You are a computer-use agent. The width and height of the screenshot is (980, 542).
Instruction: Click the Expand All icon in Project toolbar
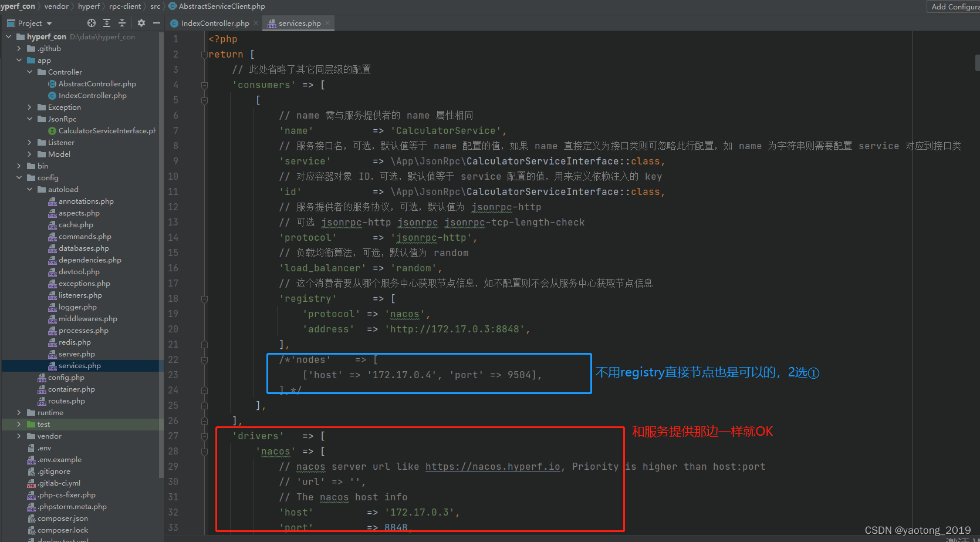click(106, 23)
